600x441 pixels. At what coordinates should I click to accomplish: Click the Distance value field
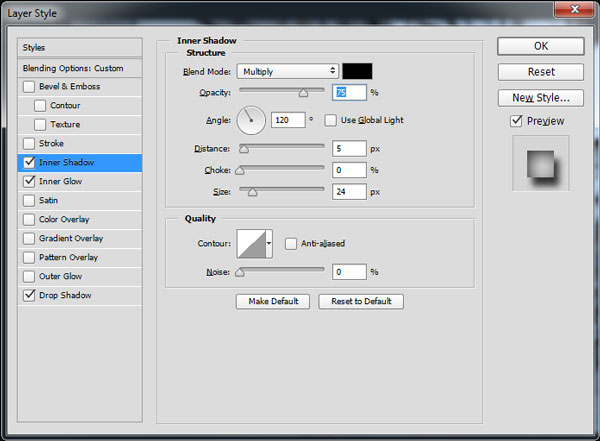[x=349, y=149]
